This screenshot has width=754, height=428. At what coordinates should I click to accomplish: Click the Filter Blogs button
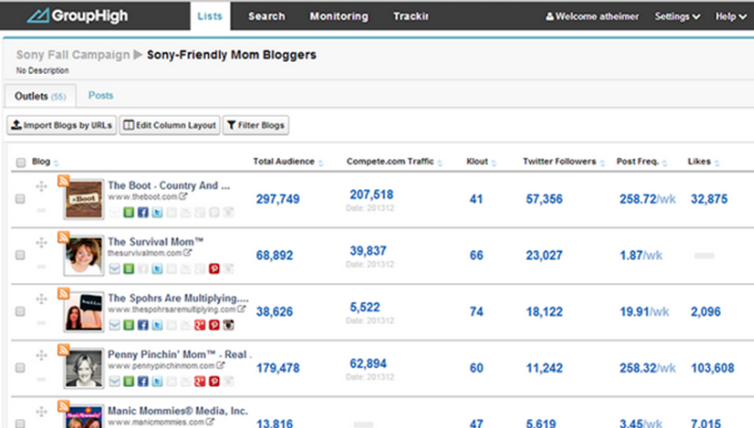coord(256,125)
